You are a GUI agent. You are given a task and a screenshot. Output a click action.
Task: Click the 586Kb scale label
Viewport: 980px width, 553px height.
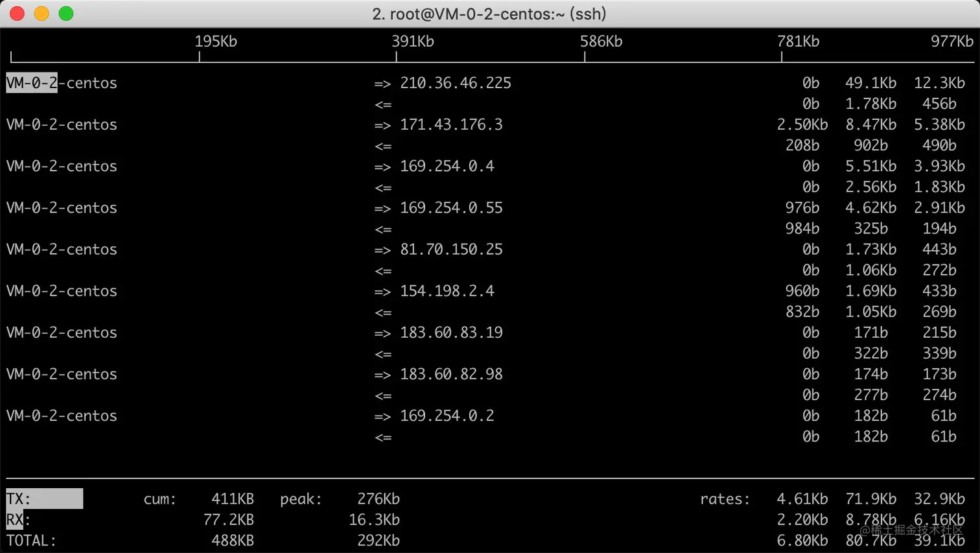[x=601, y=41]
